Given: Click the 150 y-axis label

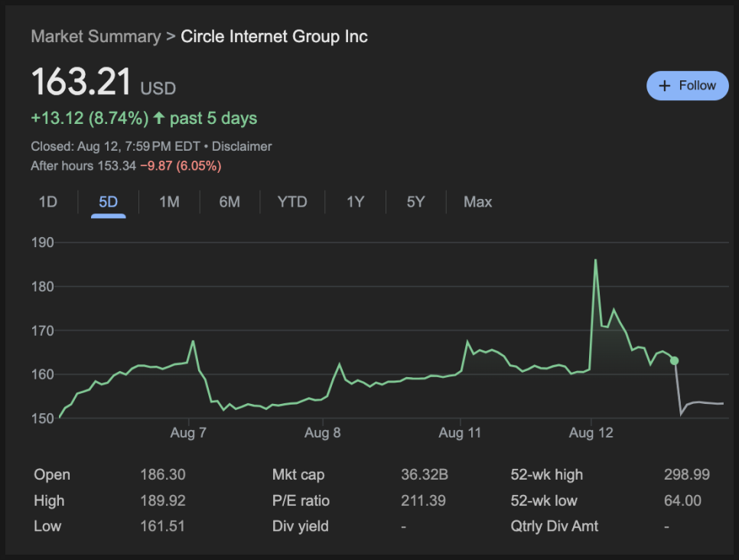Looking at the screenshot, I should click(42, 418).
